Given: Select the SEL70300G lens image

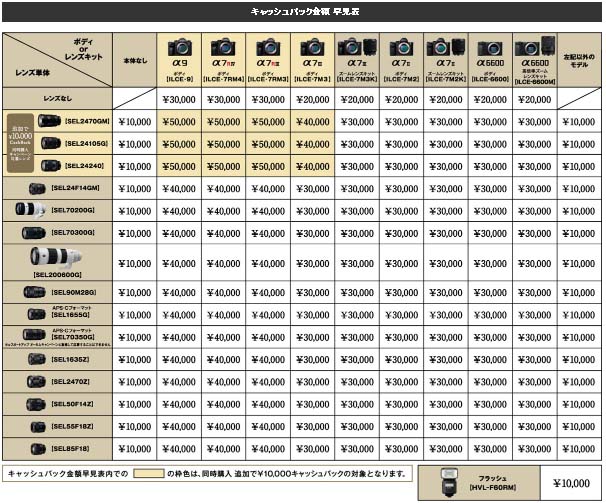Looking at the screenshot, I should 34,233.
